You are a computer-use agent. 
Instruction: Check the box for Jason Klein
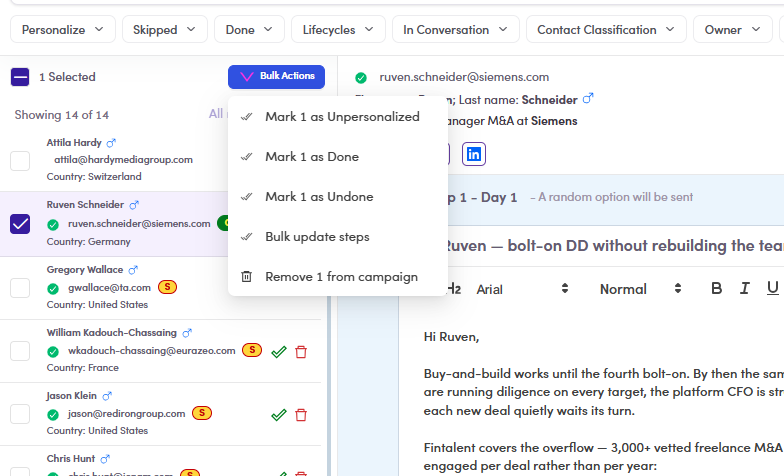[x=20, y=414]
